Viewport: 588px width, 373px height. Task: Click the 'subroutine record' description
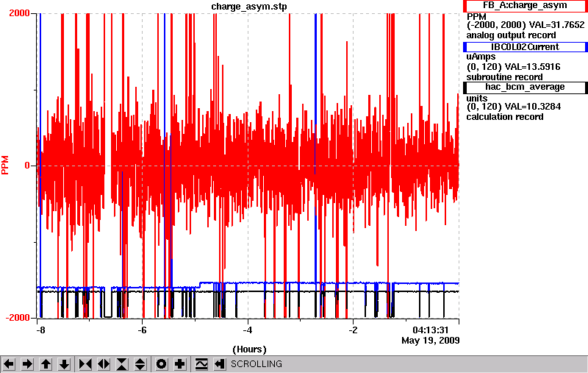[504, 77]
